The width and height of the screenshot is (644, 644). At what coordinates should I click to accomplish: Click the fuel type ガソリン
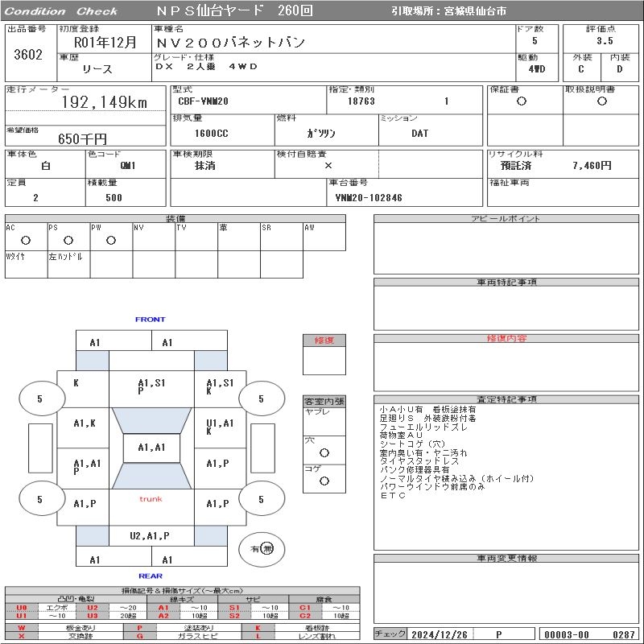click(320, 133)
